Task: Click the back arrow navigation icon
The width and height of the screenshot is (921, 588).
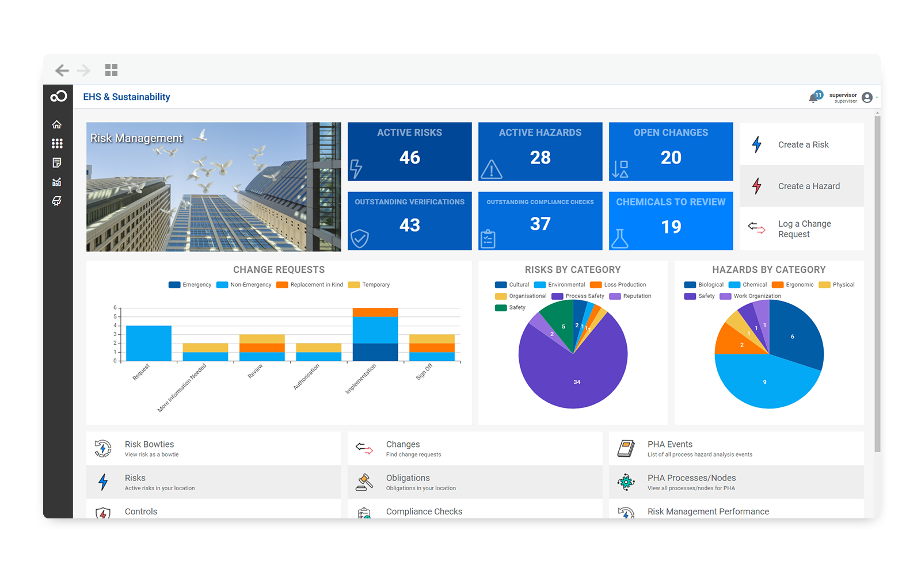Action: [x=62, y=70]
